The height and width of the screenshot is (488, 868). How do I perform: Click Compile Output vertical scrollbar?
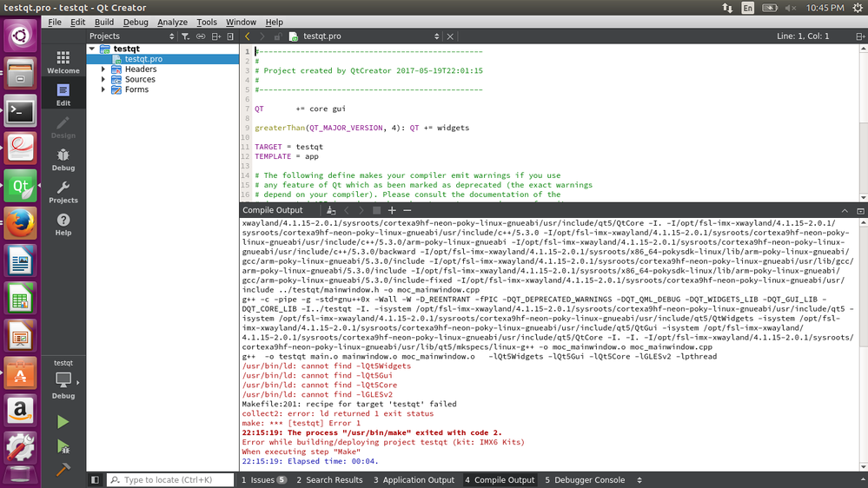coord(863,345)
